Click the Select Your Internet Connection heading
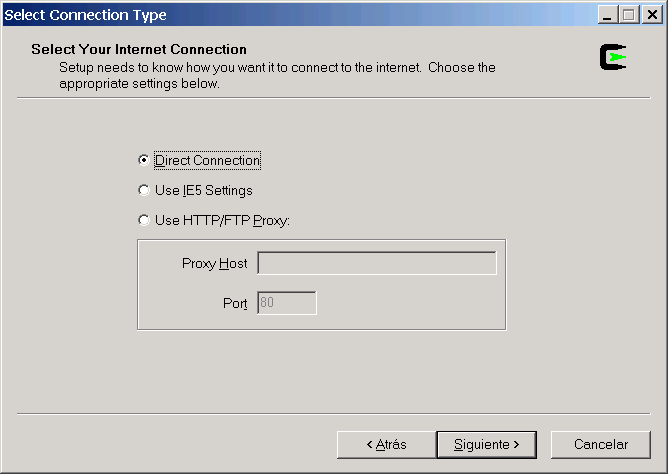 click(x=139, y=49)
